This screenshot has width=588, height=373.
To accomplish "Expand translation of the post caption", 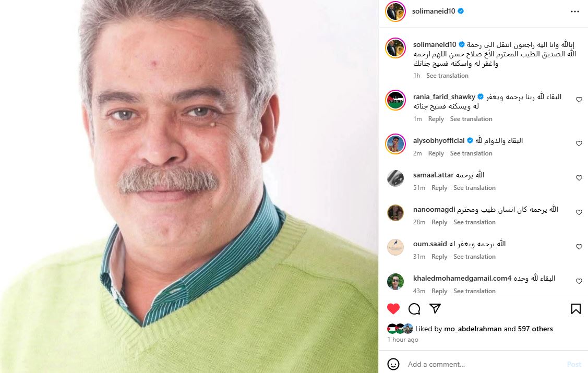I will (x=447, y=76).
